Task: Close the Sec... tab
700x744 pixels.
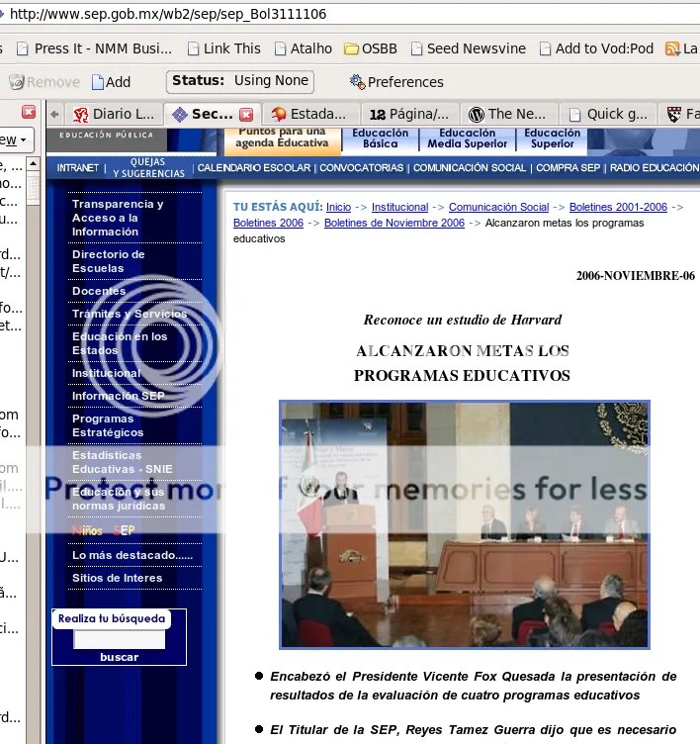Action: click(245, 115)
